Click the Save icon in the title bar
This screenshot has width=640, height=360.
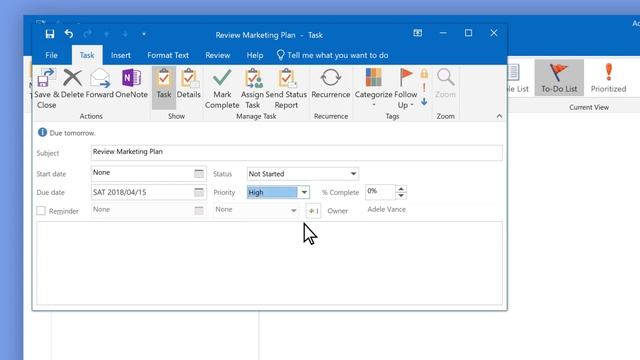tap(49, 34)
